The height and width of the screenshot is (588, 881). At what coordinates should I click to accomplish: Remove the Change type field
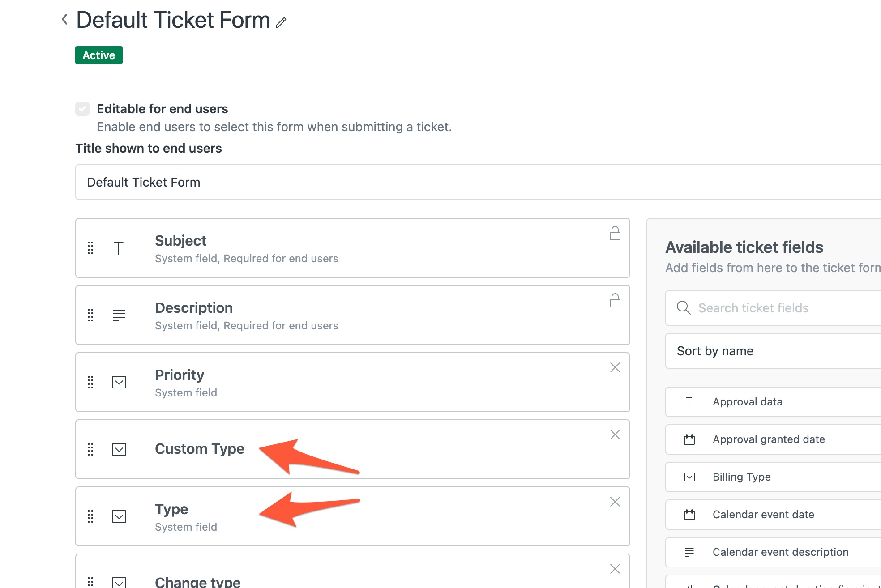pos(615,569)
